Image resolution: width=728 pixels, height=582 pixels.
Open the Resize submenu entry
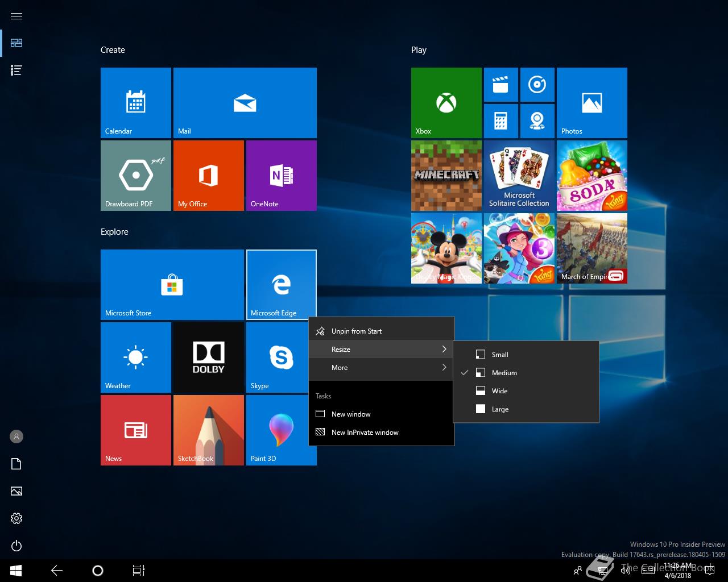[382, 350]
